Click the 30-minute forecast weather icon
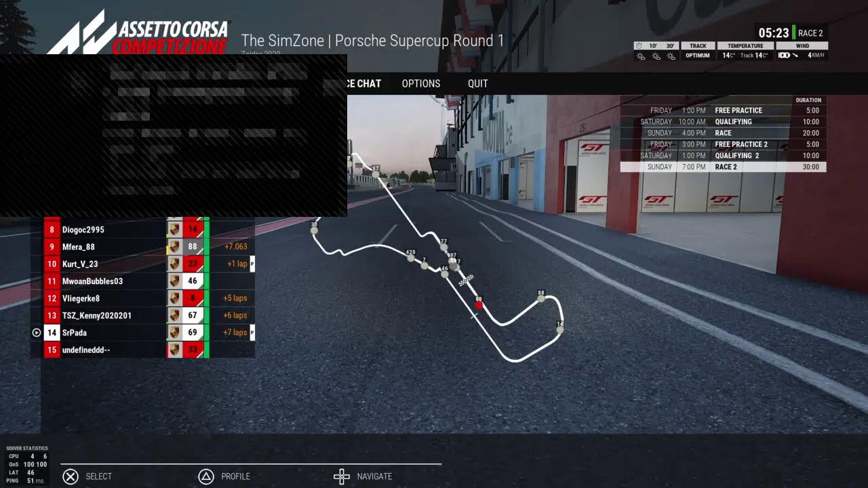Viewport: 868px width, 488px height. 671,56
